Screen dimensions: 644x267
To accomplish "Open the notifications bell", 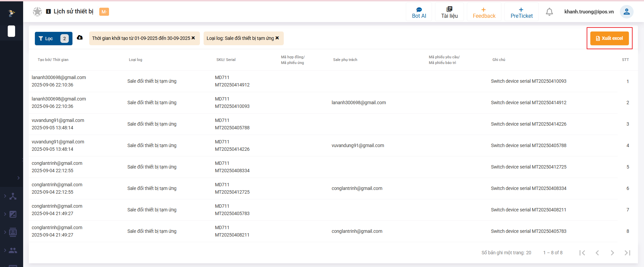I will [x=549, y=12].
